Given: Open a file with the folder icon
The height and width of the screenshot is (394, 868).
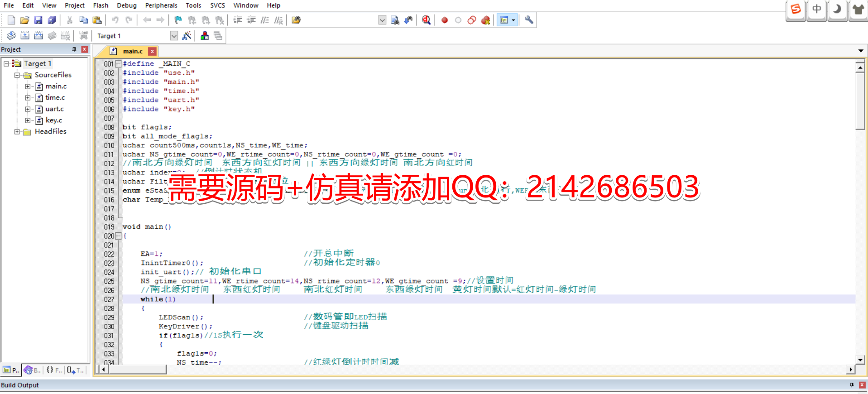Looking at the screenshot, I should [x=25, y=20].
